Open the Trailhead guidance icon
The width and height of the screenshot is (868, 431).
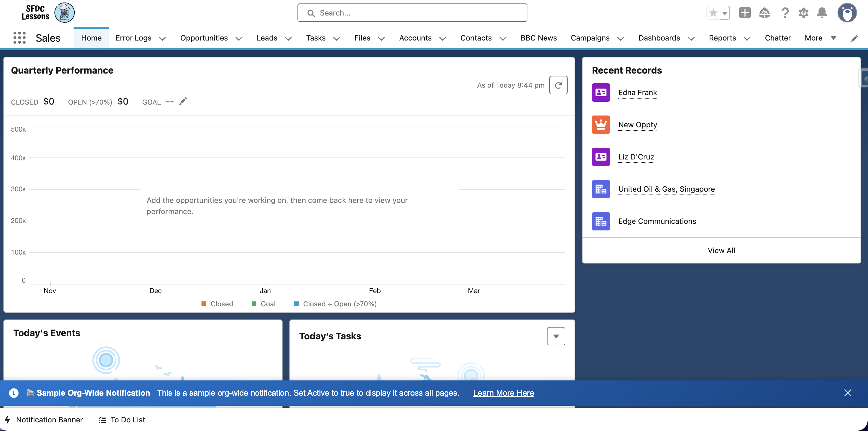point(764,13)
